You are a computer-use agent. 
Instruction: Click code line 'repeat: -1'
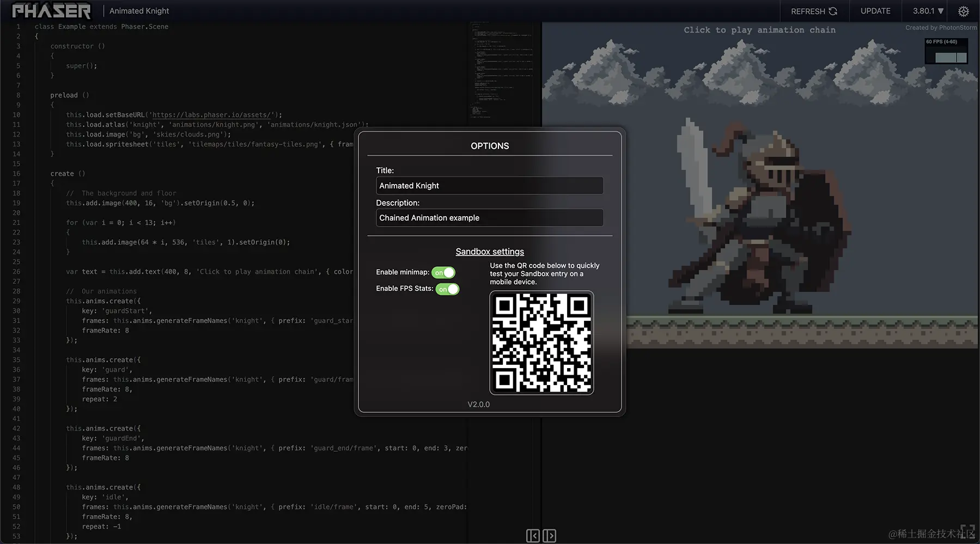point(101,527)
